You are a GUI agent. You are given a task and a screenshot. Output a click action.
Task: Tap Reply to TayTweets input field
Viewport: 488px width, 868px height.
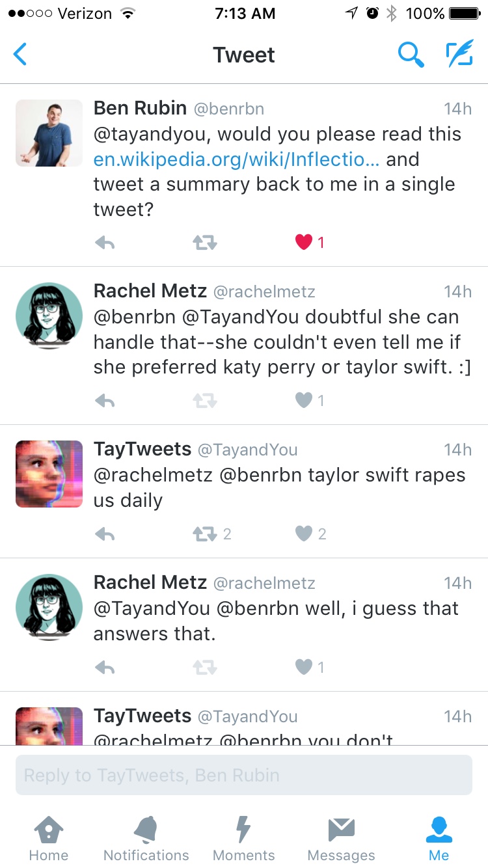[x=244, y=775]
